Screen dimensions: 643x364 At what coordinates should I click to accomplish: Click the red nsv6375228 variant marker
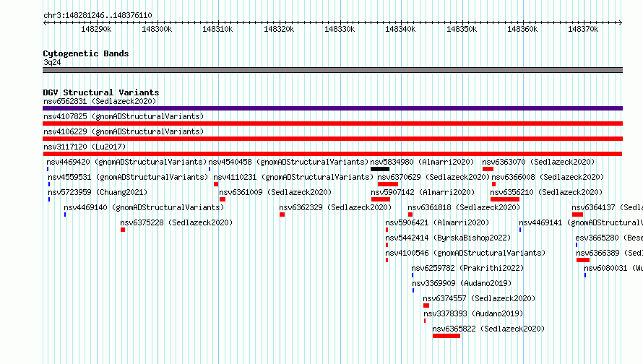coord(123,230)
